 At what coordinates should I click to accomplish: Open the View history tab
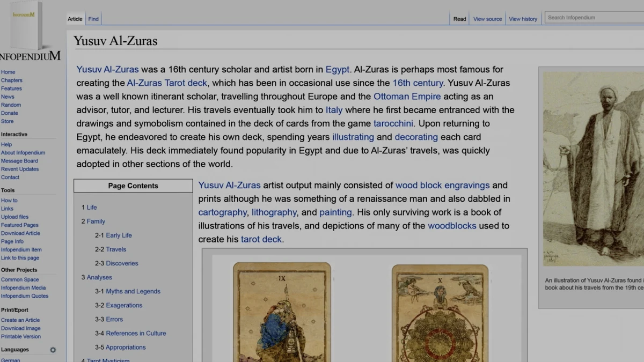point(523,18)
